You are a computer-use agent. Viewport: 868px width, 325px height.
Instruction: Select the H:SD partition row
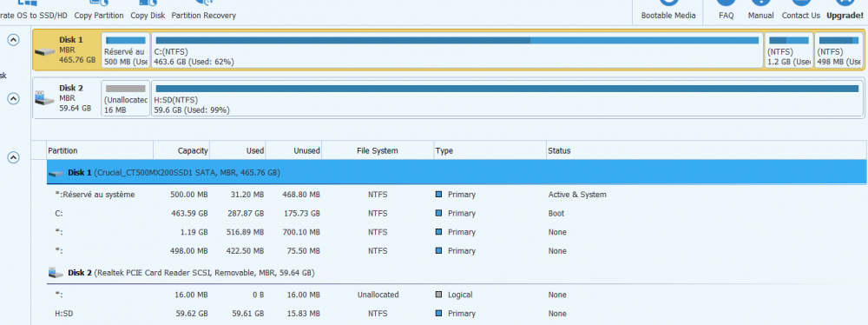point(457,314)
